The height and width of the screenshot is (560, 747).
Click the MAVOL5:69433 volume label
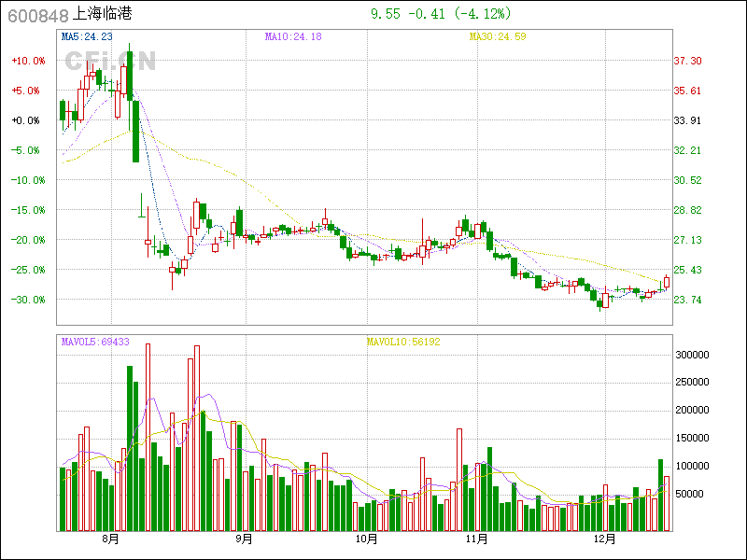(94, 343)
